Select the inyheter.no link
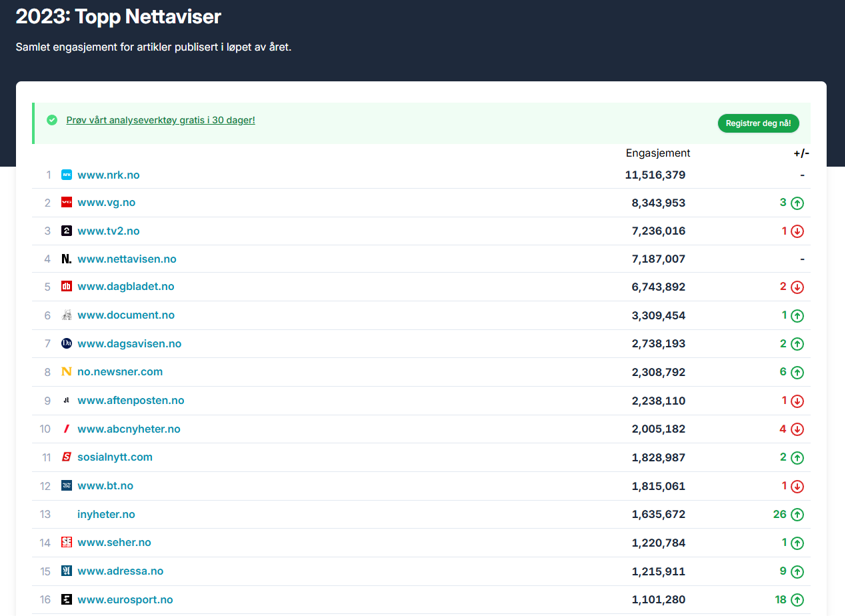This screenshot has width=845, height=616. point(106,514)
